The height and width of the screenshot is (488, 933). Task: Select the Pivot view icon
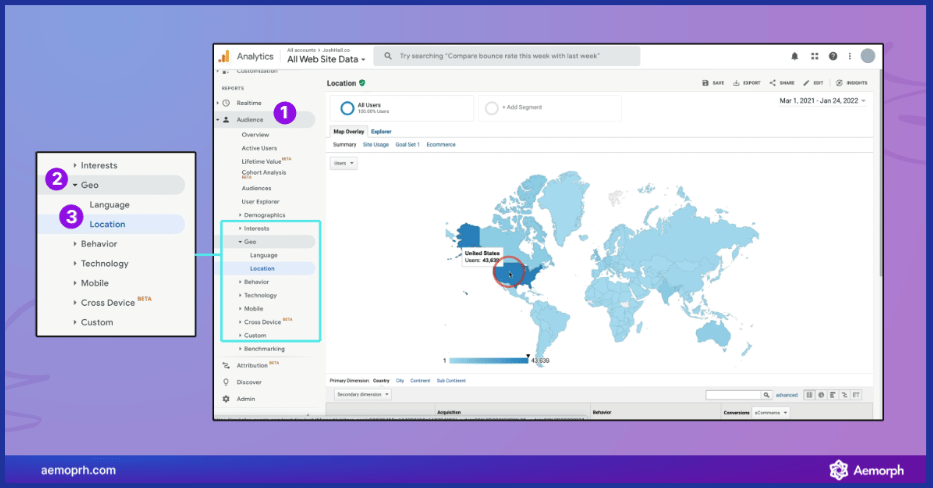856,395
